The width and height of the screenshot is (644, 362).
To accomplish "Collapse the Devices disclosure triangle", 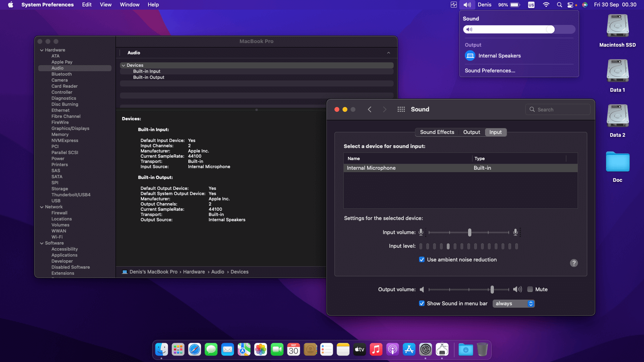I will click(x=124, y=65).
